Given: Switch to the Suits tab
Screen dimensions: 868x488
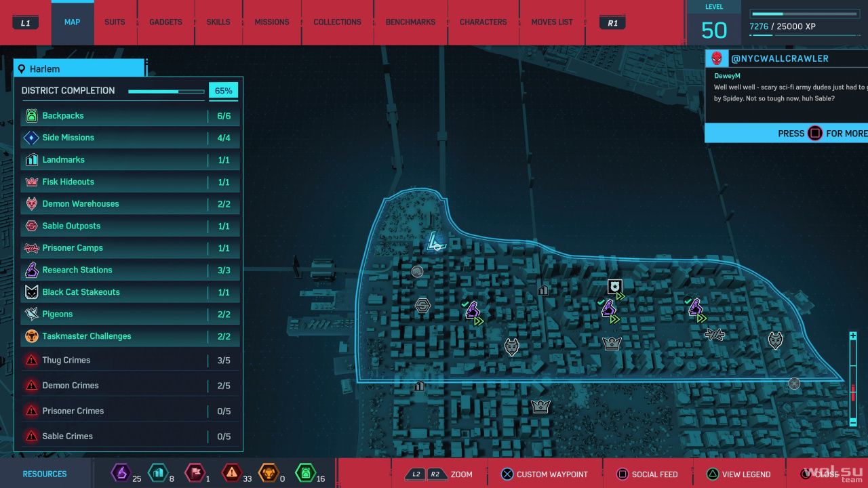Looking at the screenshot, I should click(115, 22).
